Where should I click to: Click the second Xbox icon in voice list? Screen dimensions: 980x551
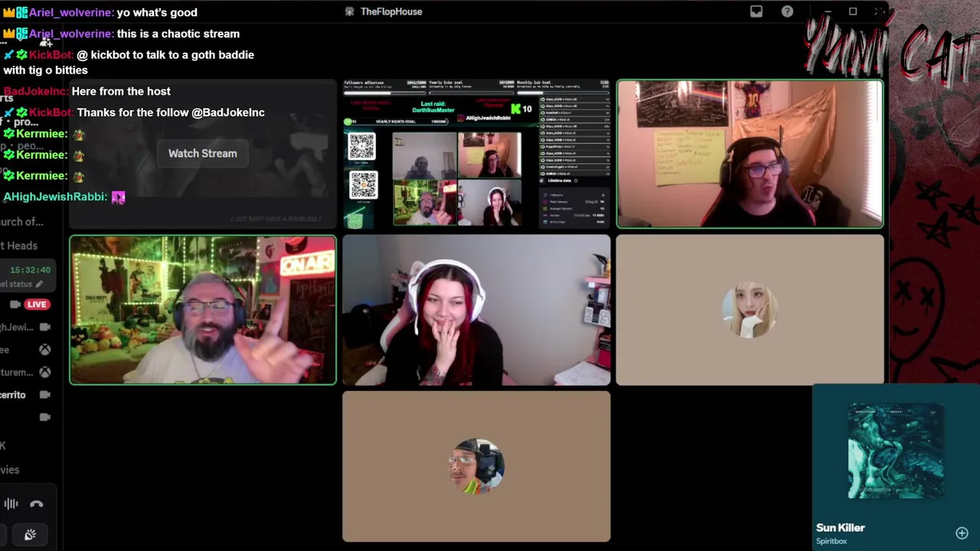(x=45, y=372)
